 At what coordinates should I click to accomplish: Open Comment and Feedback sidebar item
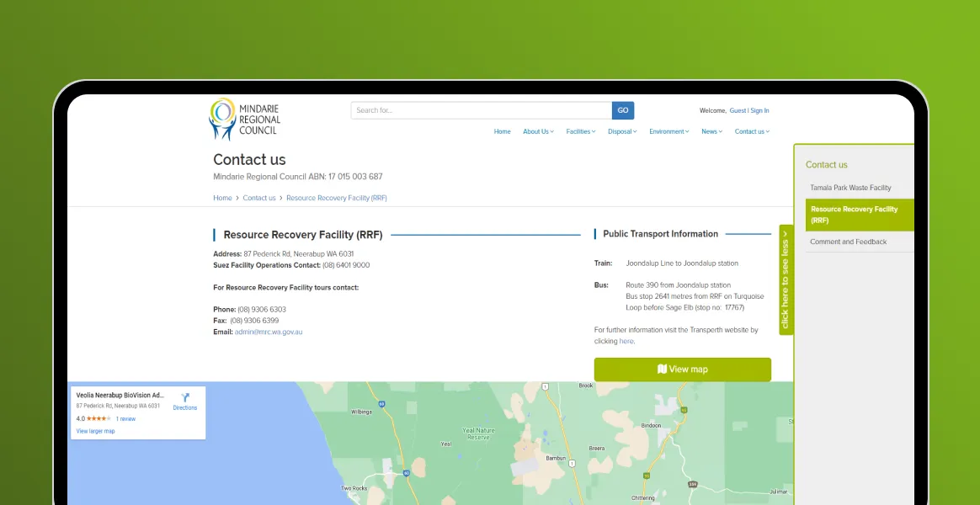click(x=848, y=242)
